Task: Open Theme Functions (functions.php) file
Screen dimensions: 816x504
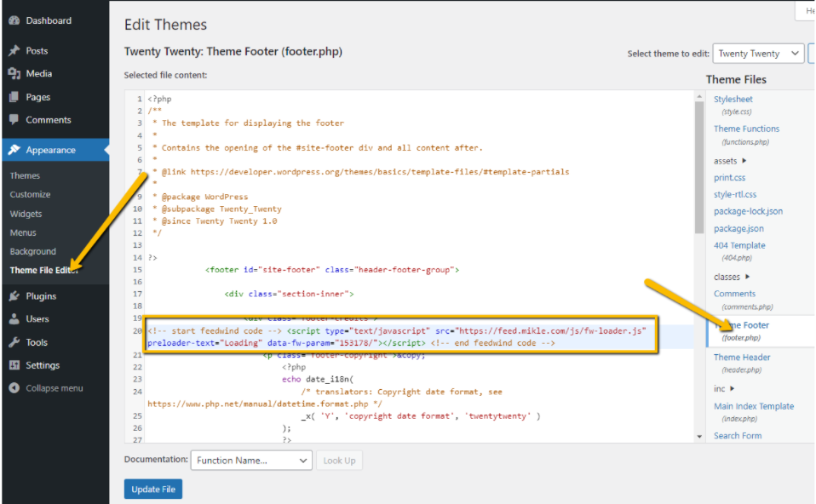Action: pyautogui.click(x=746, y=128)
